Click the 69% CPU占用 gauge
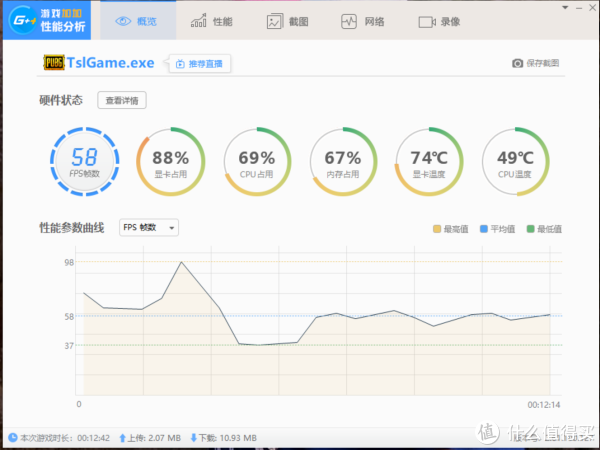Screen dimensions: 600x450 [x=257, y=162]
